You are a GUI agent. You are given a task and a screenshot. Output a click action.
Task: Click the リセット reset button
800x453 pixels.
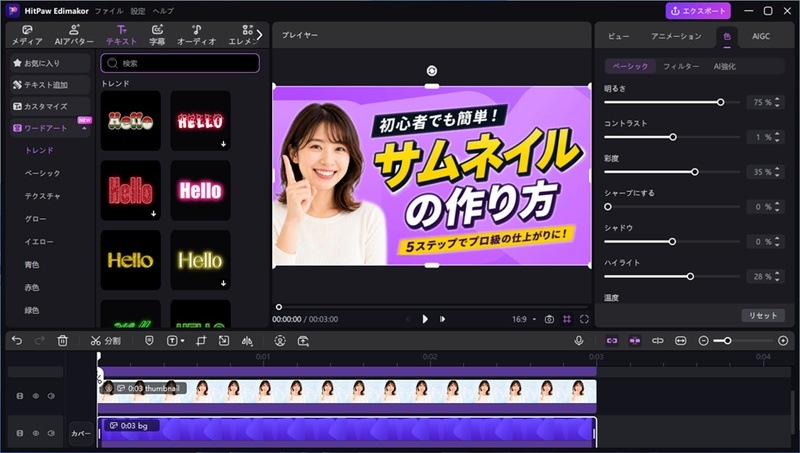tap(763, 315)
